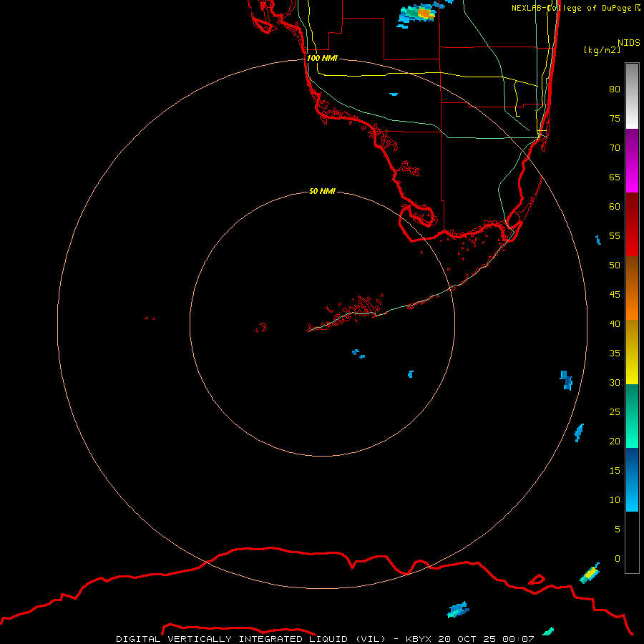Click the light blue band of the color scale
The height and width of the screenshot is (644, 644).
[632, 479]
